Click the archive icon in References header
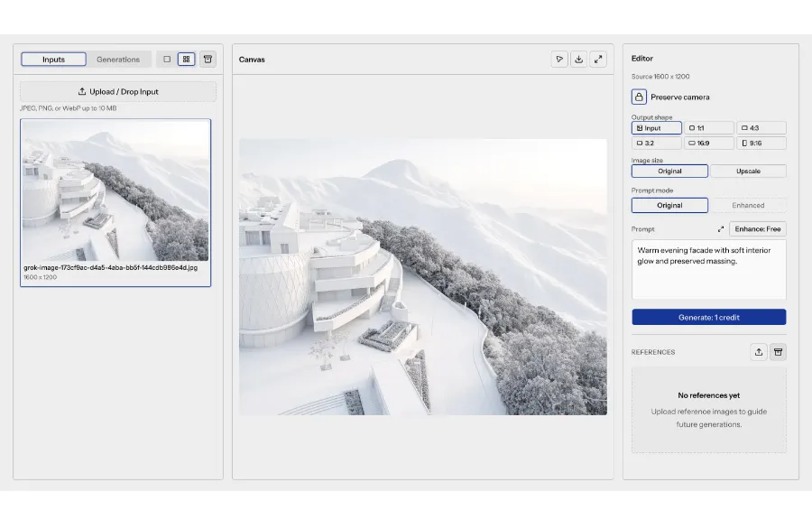The image size is (812, 510). tap(778, 352)
